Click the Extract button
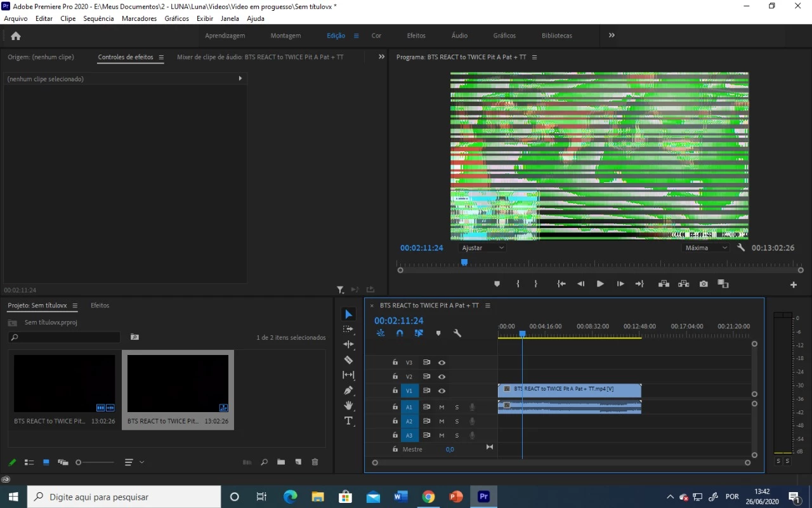The width and height of the screenshot is (812, 508). [683, 284]
